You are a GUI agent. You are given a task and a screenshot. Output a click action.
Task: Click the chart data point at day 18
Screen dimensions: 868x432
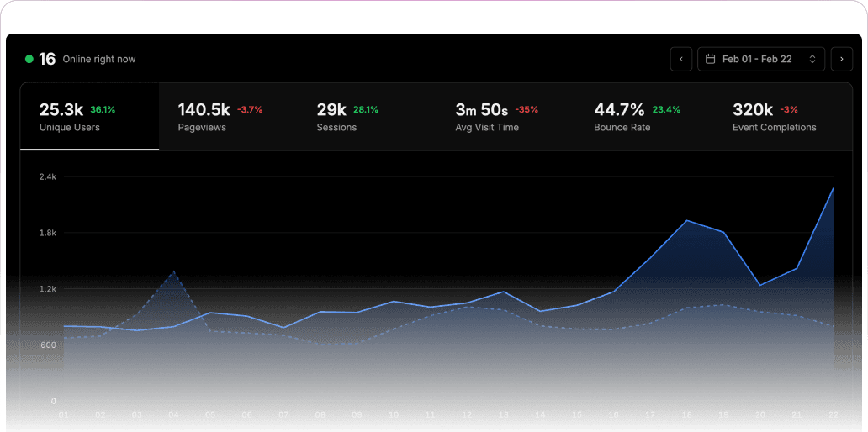pyautogui.click(x=687, y=220)
